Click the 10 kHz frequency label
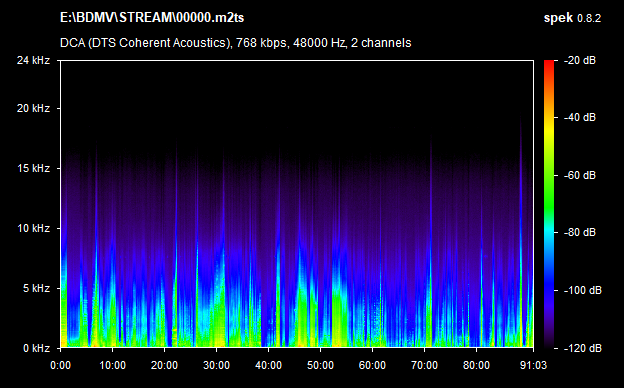The image size is (624, 388). point(33,228)
